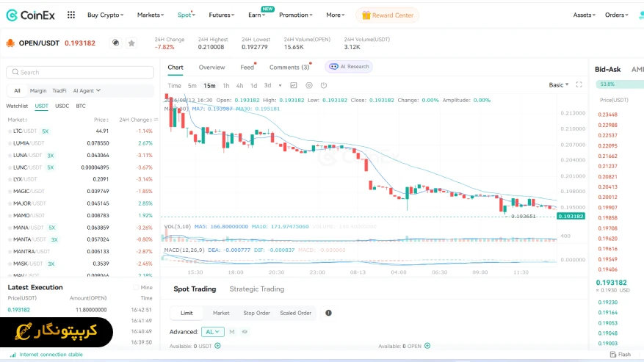The width and height of the screenshot is (644, 362).
Task: Open the Spot dropdown menu
Action: tap(186, 15)
